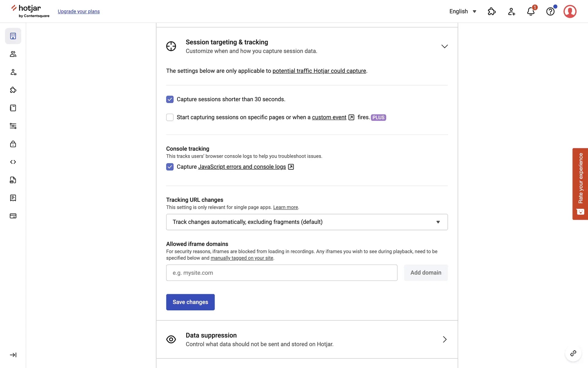The width and height of the screenshot is (588, 368).
Task: Open the English language selector
Action: [463, 12]
